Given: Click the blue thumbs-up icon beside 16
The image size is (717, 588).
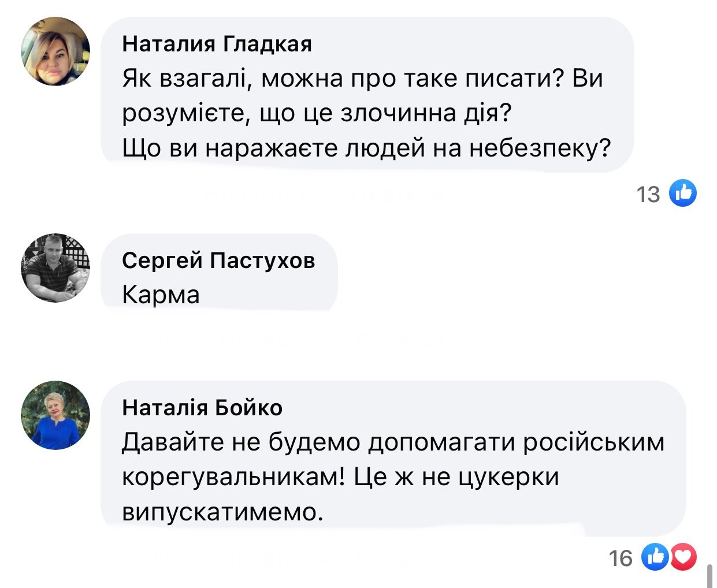Looking at the screenshot, I should pyautogui.click(x=657, y=557).
